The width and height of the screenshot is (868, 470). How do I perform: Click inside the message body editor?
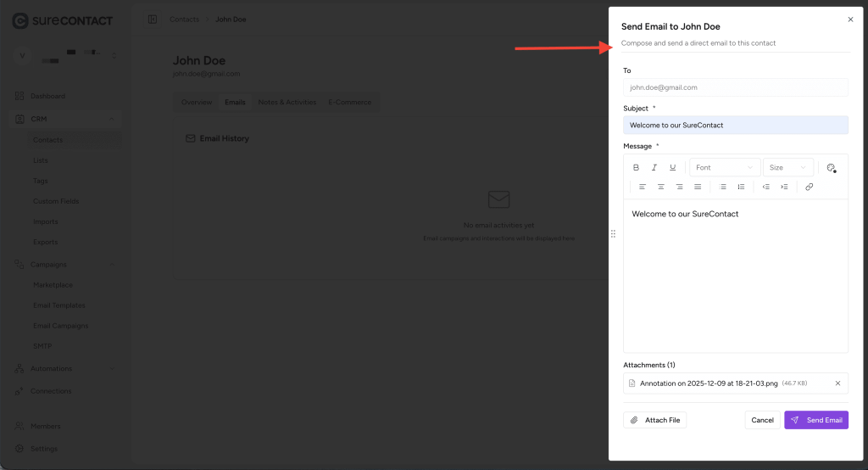click(736, 276)
